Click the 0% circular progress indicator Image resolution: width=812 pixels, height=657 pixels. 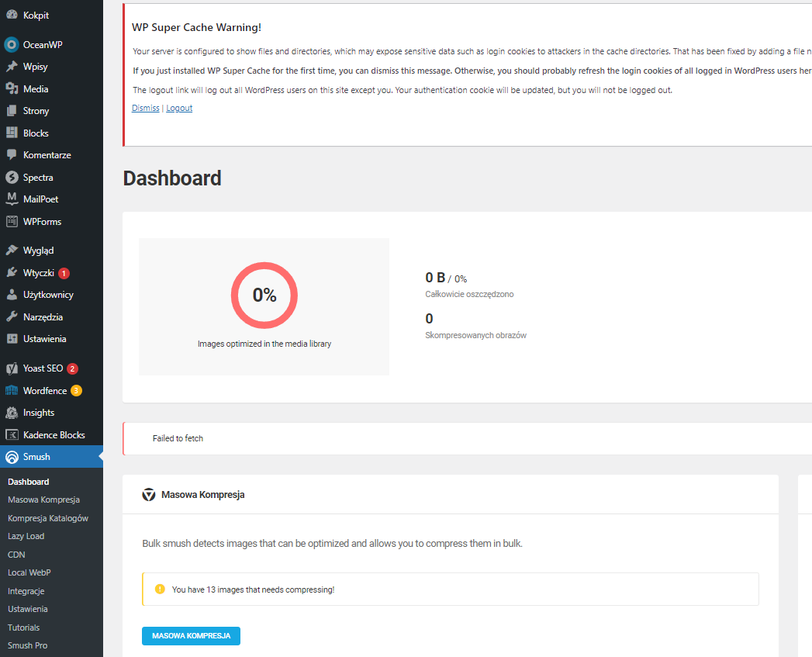point(264,295)
